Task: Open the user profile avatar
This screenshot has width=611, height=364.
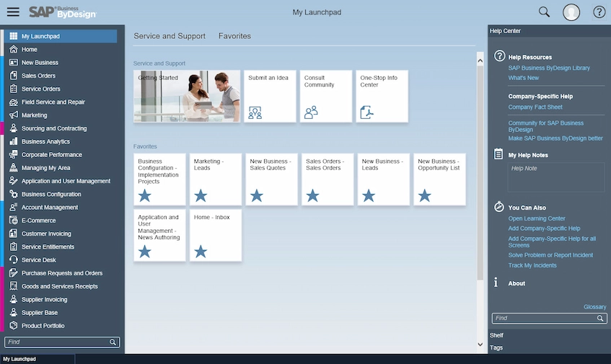Action: [x=571, y=12]
